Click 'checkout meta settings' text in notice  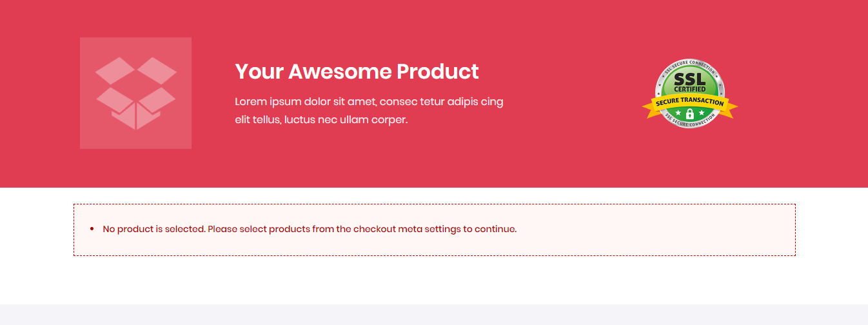click(x=406, y=229)
